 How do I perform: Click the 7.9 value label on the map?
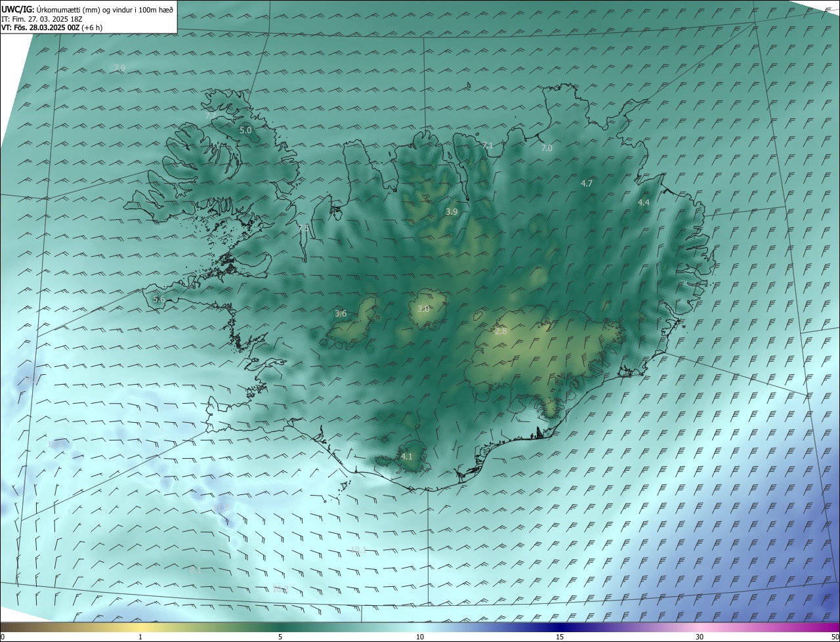point(119,68)
